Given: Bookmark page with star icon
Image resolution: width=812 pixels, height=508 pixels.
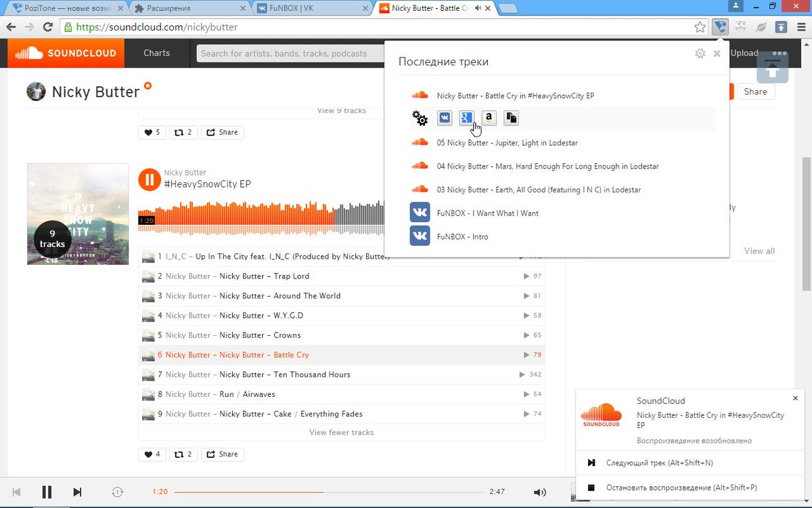Looking at the screenshot, I should click(700, 27).
